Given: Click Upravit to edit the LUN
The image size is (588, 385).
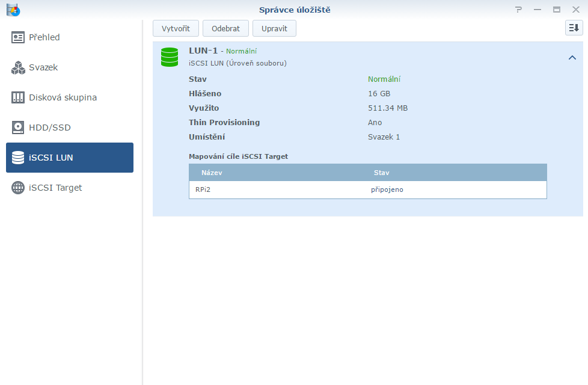Looking at the screenshot, I should point(274,28).
